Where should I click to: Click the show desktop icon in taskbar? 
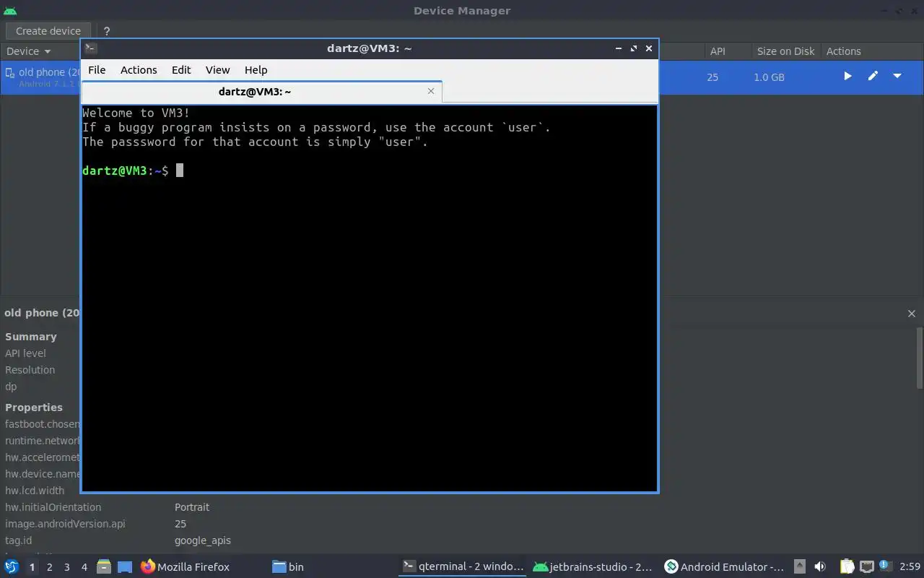click(125, 566)
